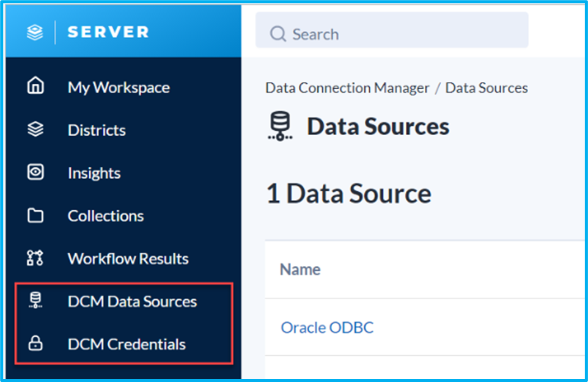588x382 pixels.
Task: Select the Workflow Results nodes icon
Action: tap(35, 258)
